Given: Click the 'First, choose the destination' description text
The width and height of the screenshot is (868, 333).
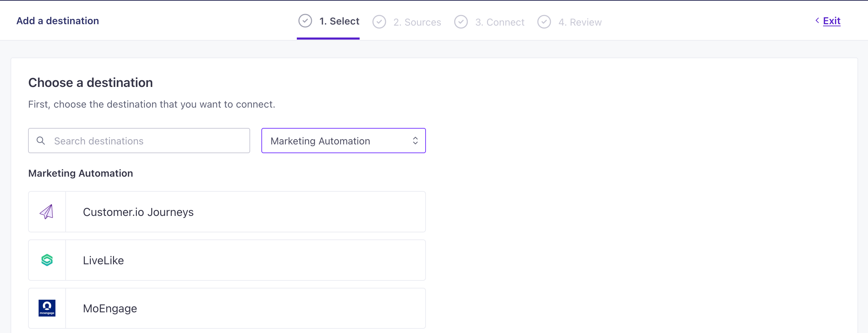Looking at the screenshot, I should tap(152, 104).
